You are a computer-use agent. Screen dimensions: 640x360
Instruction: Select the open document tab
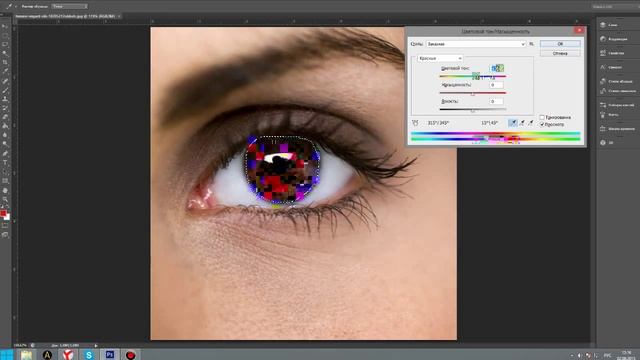click(65, 16)
